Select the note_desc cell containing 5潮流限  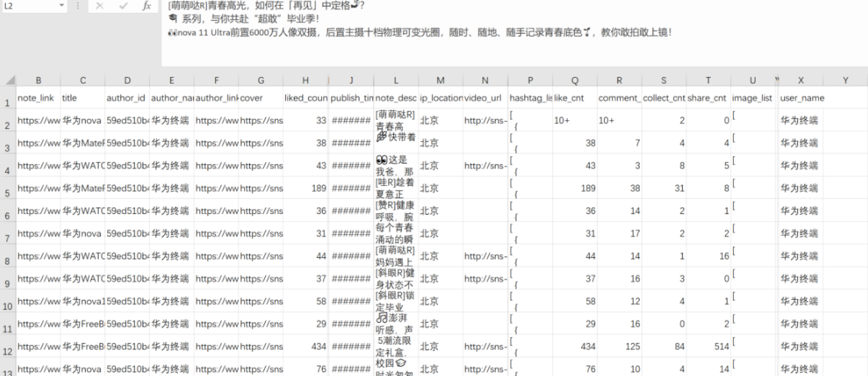coord(396,346)
